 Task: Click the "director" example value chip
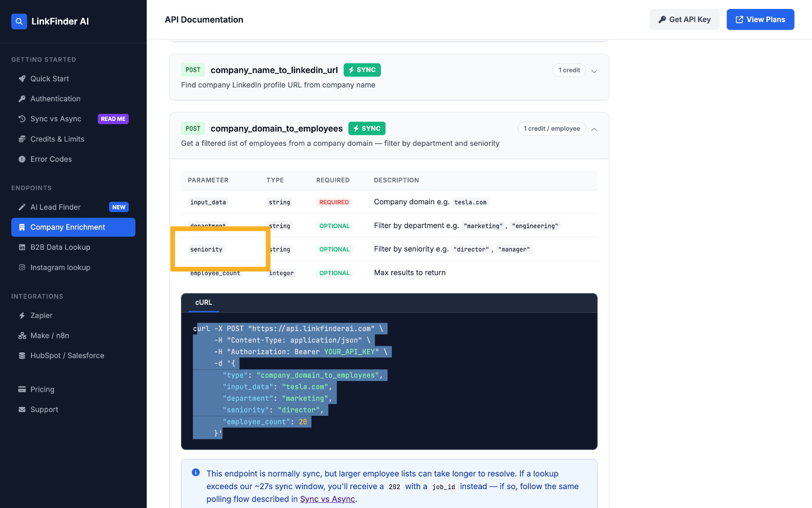coord(471,249)
